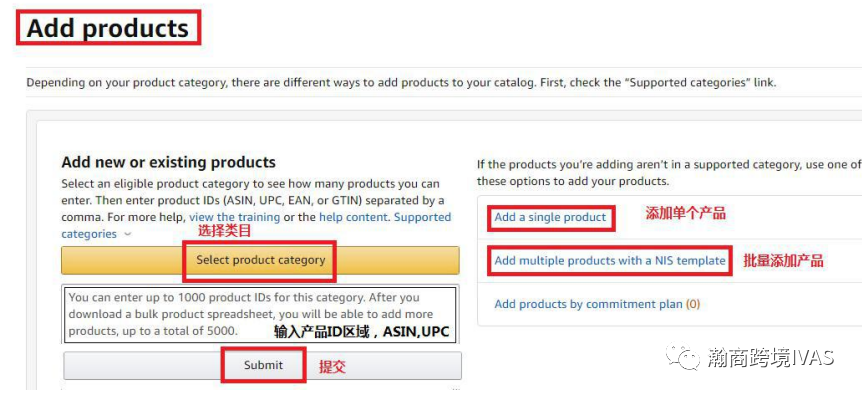The height and width of the screenshot is (395, 862).
Task: Click the Submit button
Action: click(263, 365)
